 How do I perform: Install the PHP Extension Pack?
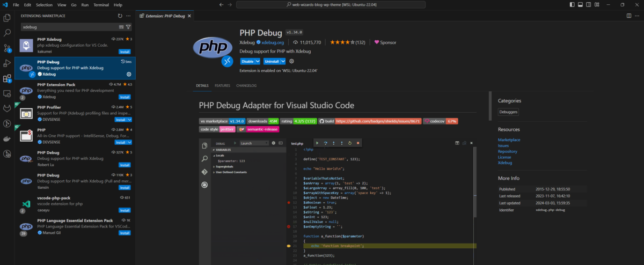pos(125,97)
